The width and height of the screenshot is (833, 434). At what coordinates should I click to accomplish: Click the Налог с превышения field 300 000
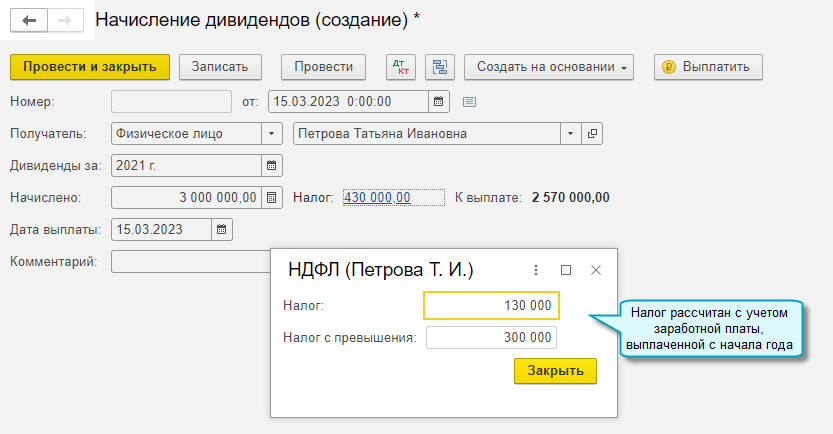[x=491, y=337]
